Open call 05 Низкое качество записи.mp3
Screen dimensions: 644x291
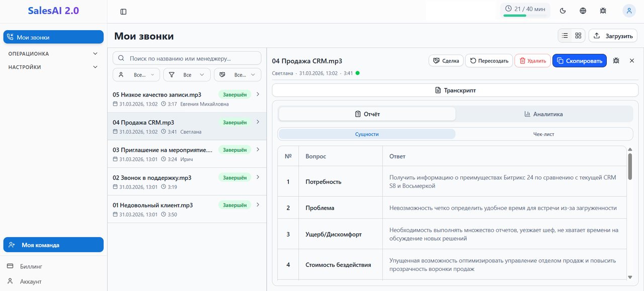click(x=187, y=99)
